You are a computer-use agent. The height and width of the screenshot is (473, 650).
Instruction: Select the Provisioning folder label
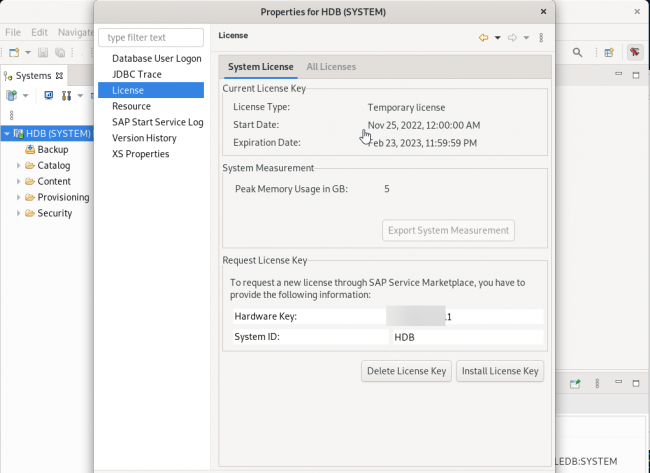click(63, 197)
